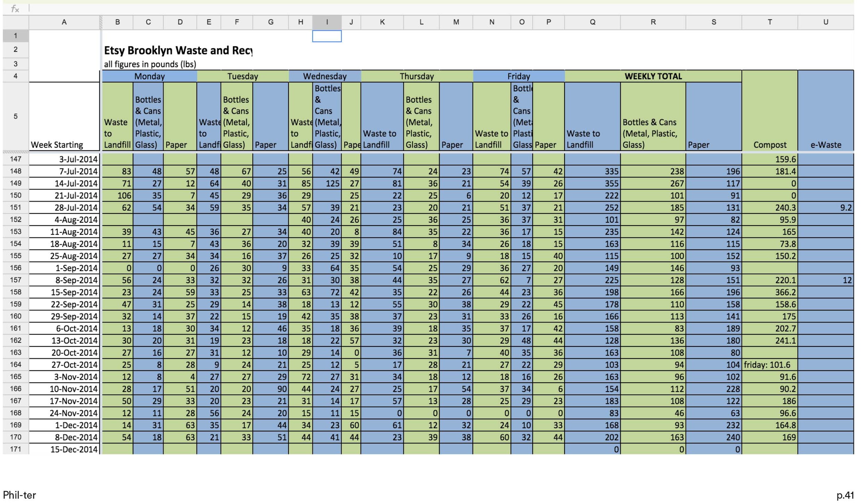Image resolution: width=868 pixels, height=503 pixels.
Task: Select column U header
Action: click(x=825, y=22)
